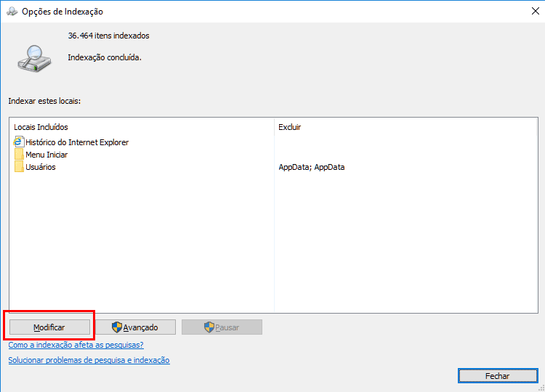Click the Modificar button

[49, 327]
